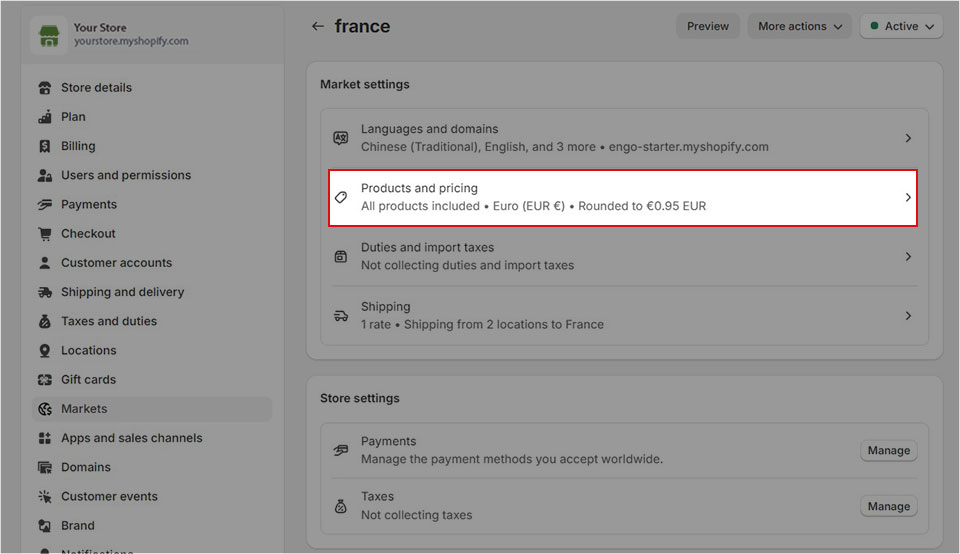Viewport: 960px width, 554px height.
Task: Select Checkout in the sidebar
Action: pos(152,234)
